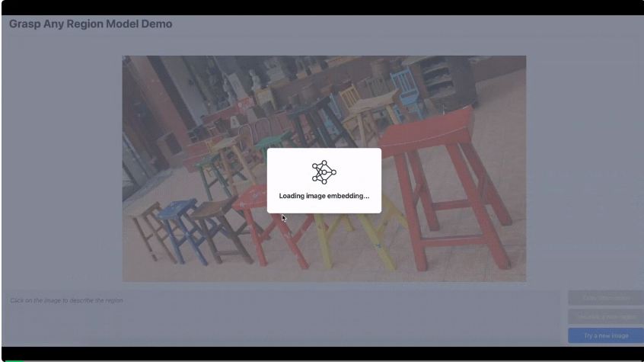Click the Loading image embedding message text

coord(324,196)
